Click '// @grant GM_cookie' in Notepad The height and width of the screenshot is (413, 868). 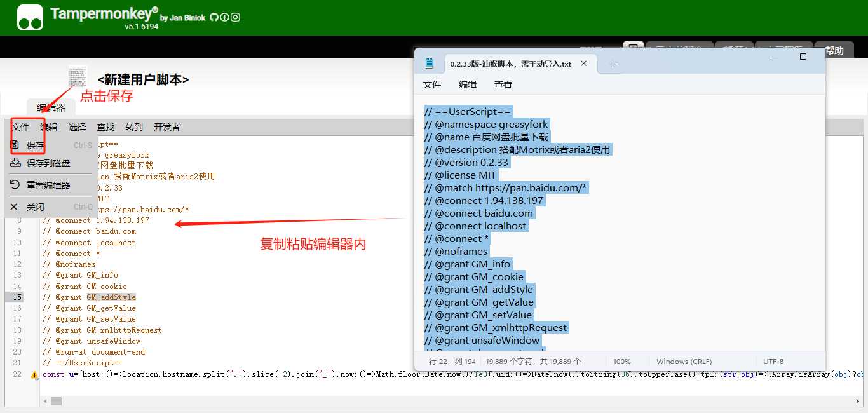point(474,277)
